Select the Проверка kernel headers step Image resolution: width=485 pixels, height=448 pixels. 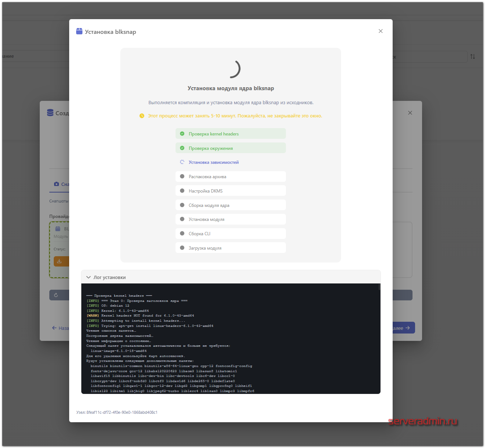231,134
